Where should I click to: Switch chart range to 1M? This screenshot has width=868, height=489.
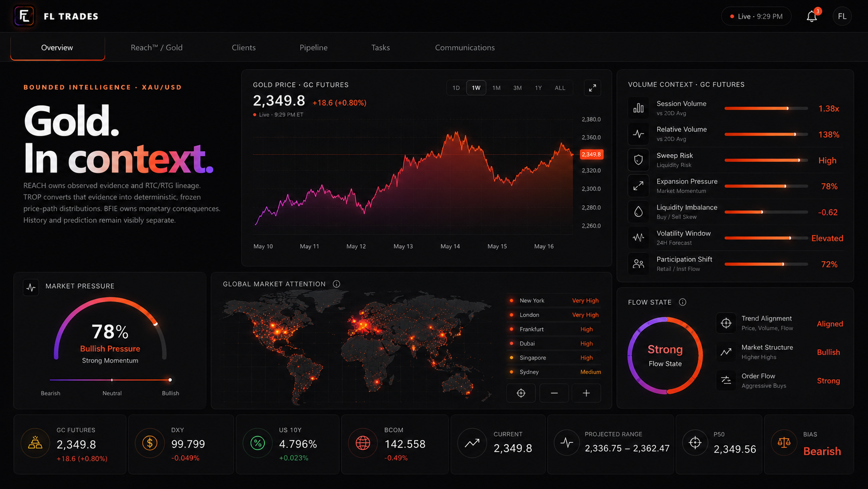point(496,88)
